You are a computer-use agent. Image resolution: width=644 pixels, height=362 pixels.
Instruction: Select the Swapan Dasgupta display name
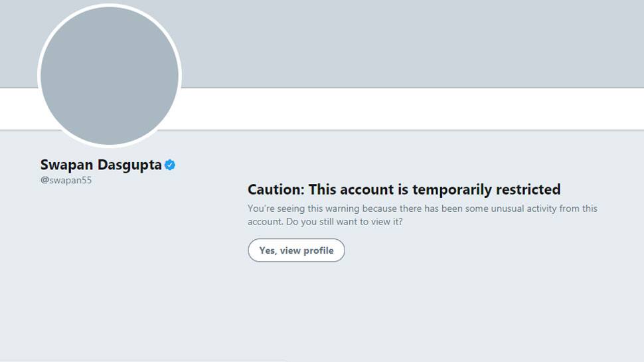coord(101,165)
